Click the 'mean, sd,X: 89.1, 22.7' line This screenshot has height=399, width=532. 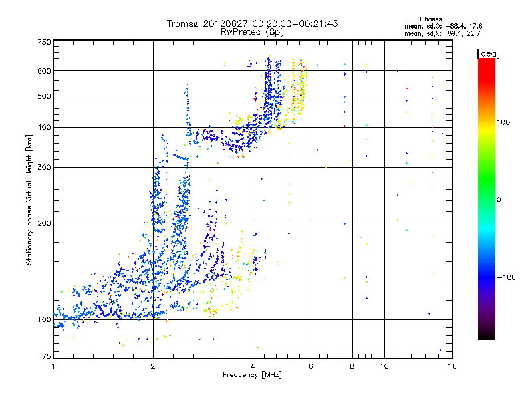(442, 33)
